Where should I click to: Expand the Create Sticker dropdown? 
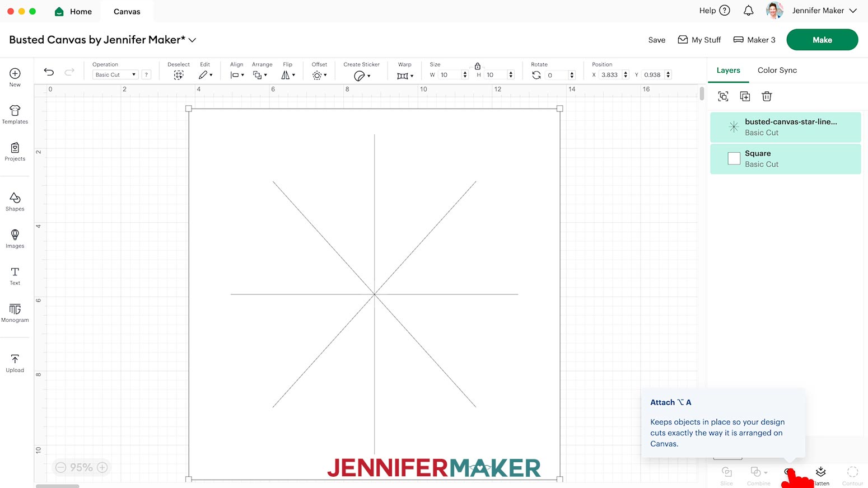(x=362, y=76)
